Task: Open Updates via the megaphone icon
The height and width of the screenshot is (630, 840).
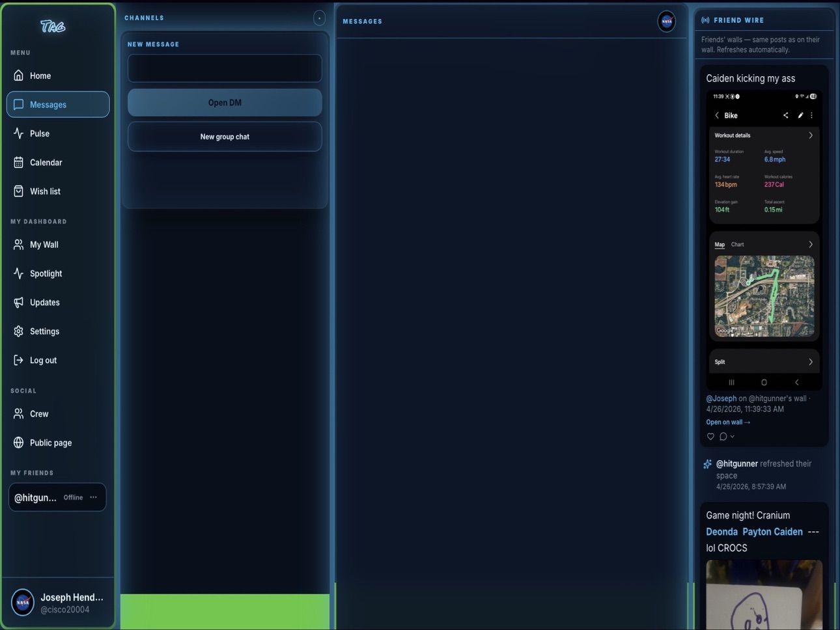Action: click(18, 302)
